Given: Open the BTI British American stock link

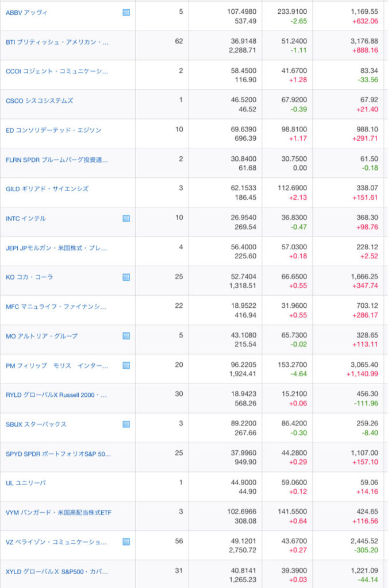Looking at the screenshot, I should (56, 42).
